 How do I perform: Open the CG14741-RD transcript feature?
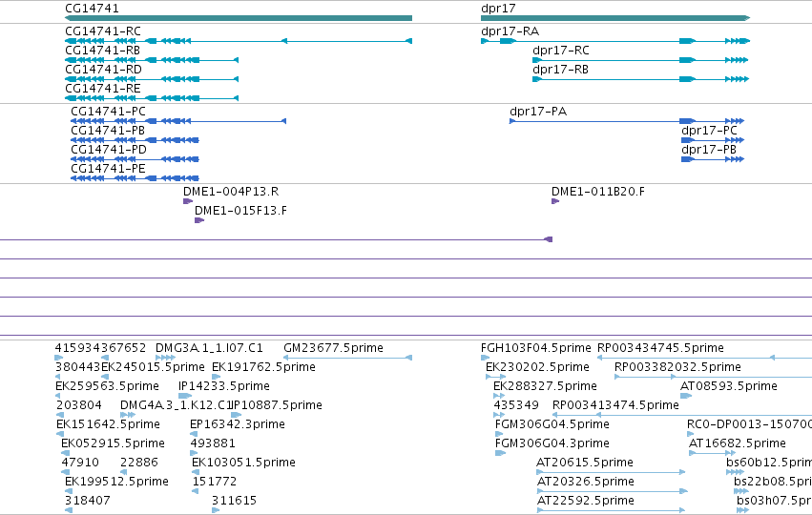[152, 79]
